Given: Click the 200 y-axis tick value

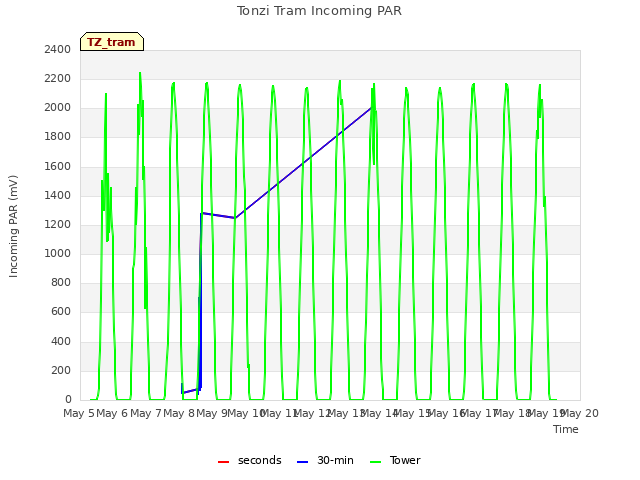Looking at the screenshot, I should (x=61, y=370).
